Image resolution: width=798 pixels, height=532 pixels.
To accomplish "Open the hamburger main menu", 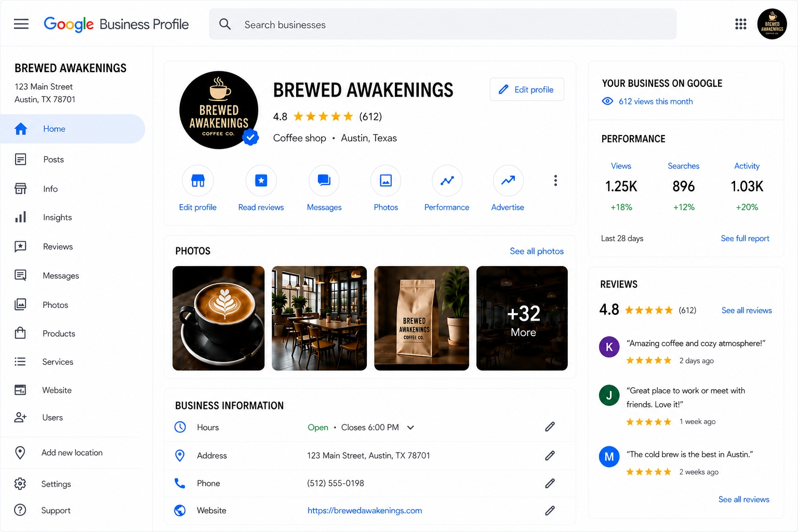I will [21, 24].
